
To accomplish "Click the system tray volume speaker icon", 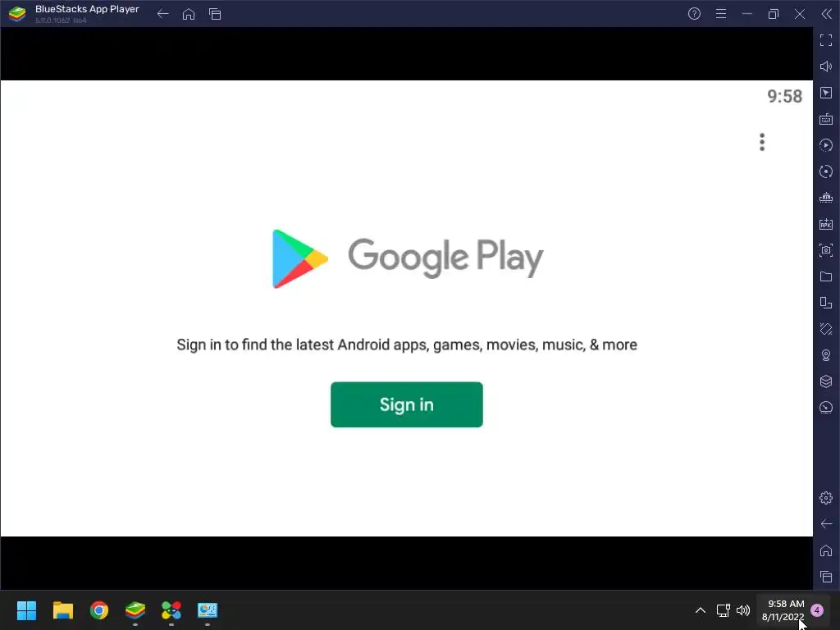I will pos(743,610).
